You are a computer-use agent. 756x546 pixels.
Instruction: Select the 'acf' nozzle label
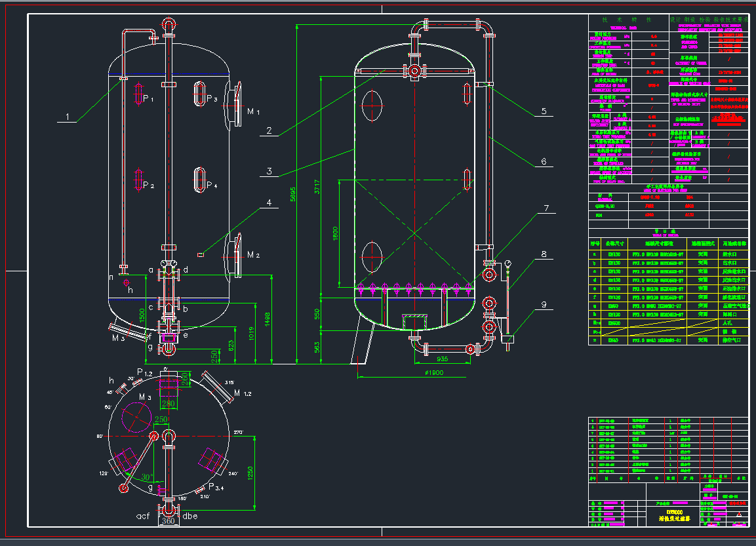(144, 516)
